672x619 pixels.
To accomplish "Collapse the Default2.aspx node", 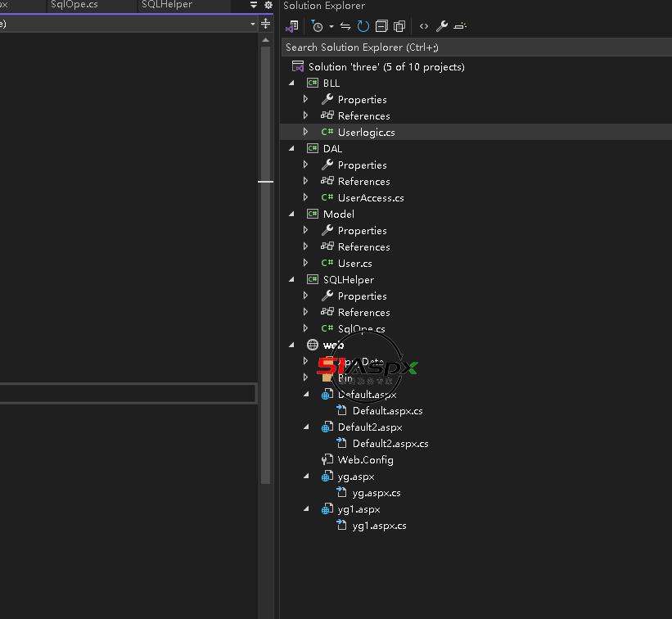I will tap(307, 427).
